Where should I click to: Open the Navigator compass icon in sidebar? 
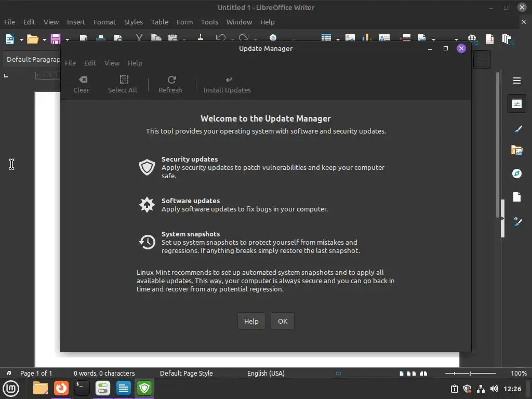click(x=517, y=174)
